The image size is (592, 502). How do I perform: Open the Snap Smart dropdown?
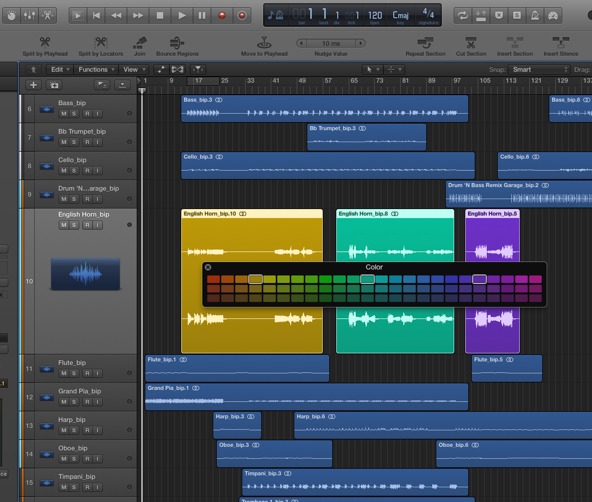539,69
